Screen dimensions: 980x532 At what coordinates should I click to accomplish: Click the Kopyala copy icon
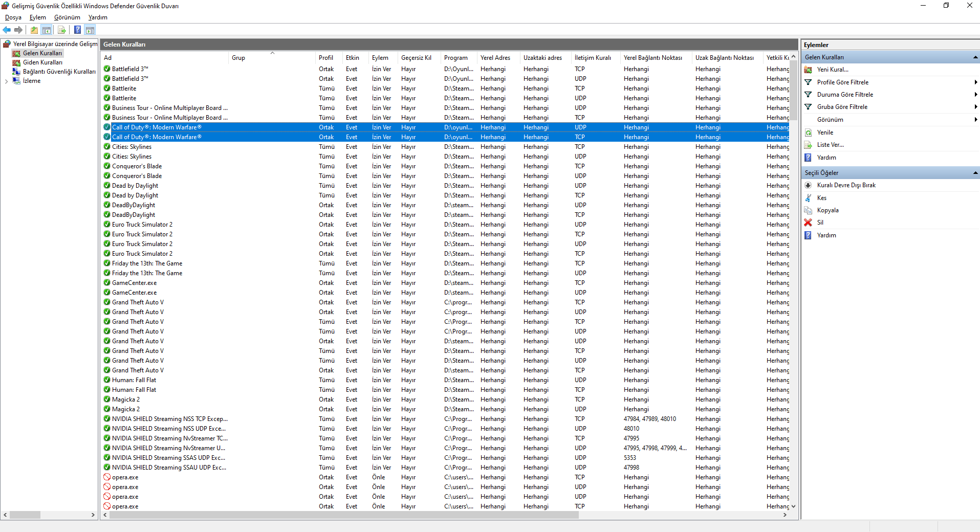(x=808, y=210)
